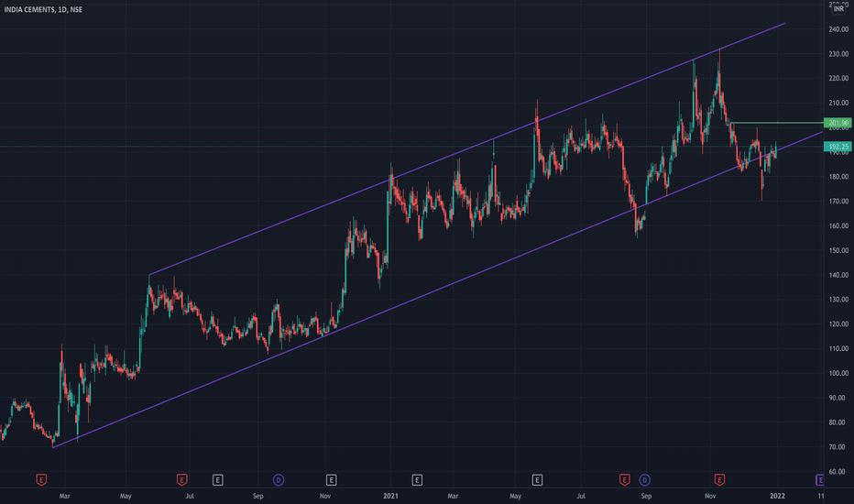Click the 2022 year label on time axis

point(777,496)
